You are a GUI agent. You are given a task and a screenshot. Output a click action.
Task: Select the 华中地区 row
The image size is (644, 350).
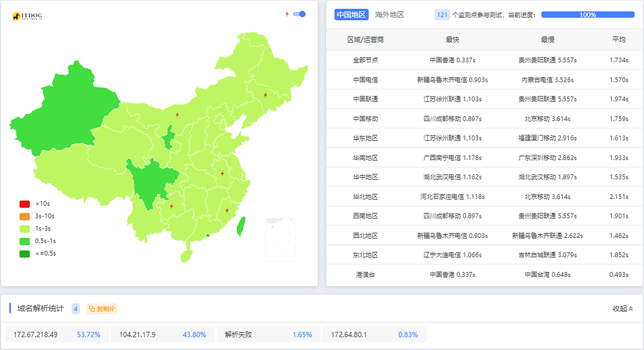485,178
